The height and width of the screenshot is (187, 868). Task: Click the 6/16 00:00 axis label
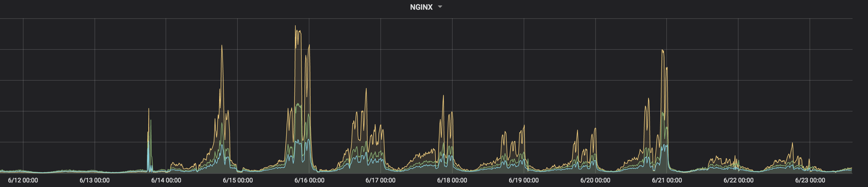[309, 180]
